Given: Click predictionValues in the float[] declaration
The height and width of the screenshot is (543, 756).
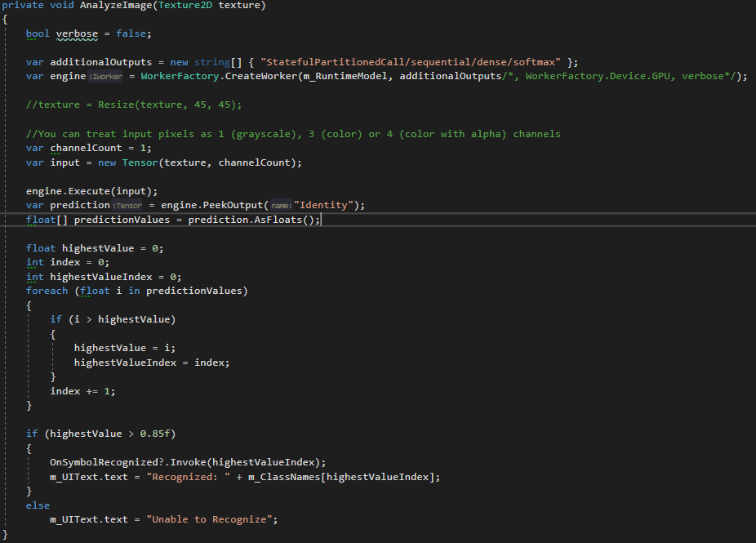Looking at the screenshot, I should coord(122,220).
